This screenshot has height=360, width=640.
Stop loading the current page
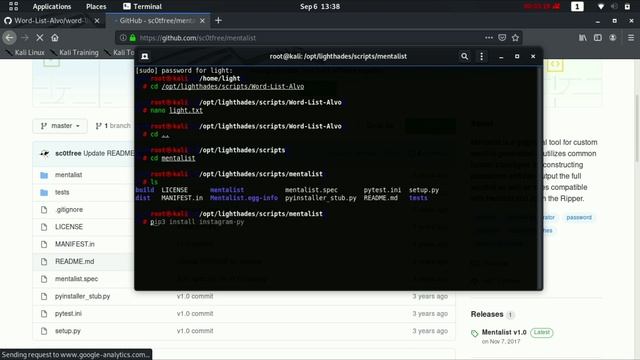(40, 38)
